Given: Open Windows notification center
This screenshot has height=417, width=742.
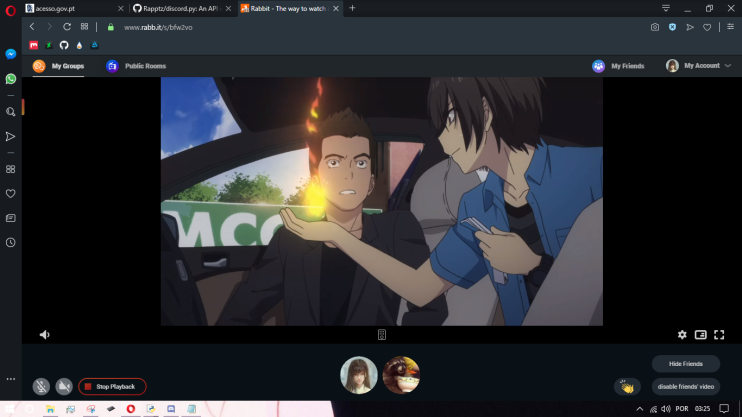Looking at the screenshot, I should (x=724, y=409).
